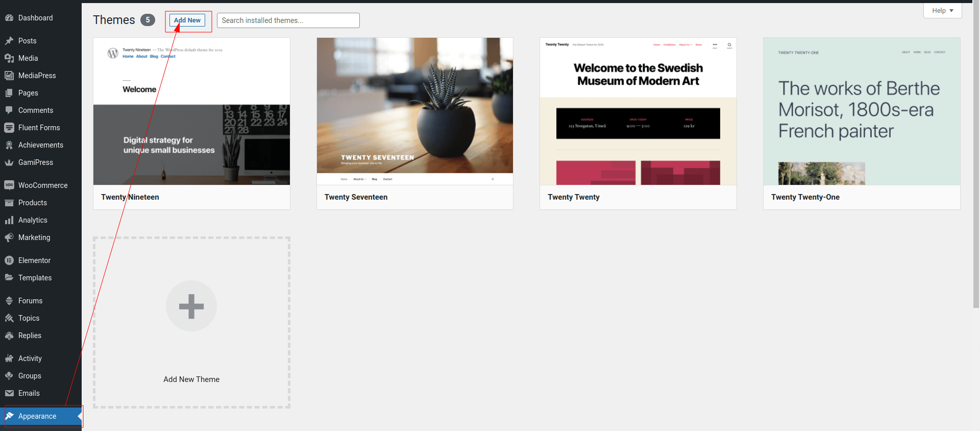Click the Appearance paintbrush icon
Screen dimensions: 980x431
[x=9, y=416]
